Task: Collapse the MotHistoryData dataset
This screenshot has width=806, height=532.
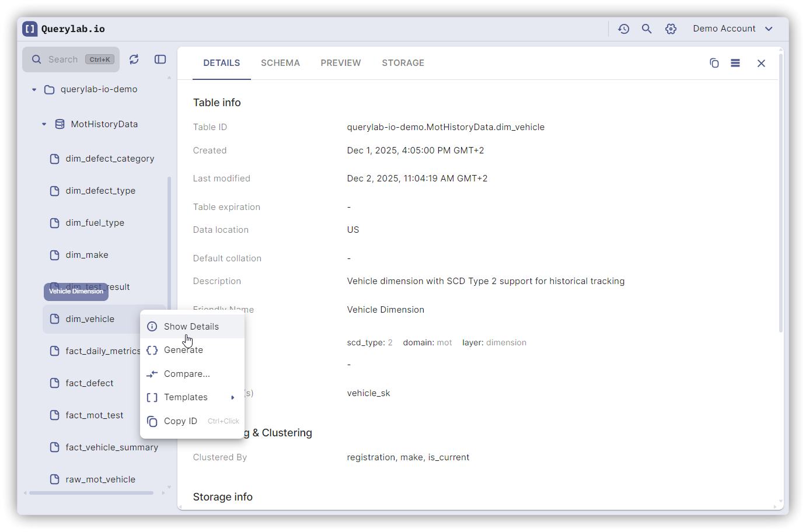Action: [x=44, y=124]
